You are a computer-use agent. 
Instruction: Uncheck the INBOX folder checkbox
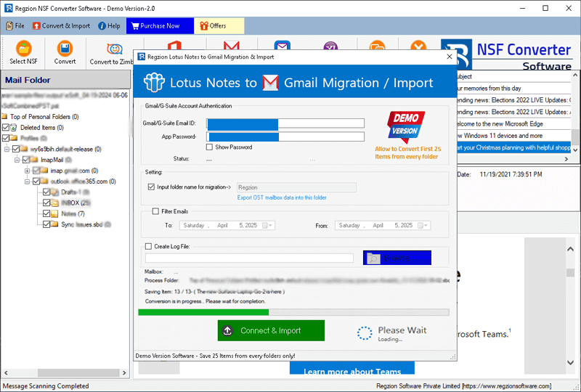(46, 203)
